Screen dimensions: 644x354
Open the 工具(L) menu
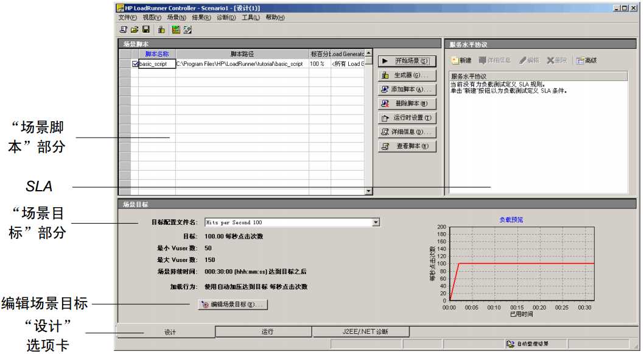(x=251, y=17)
